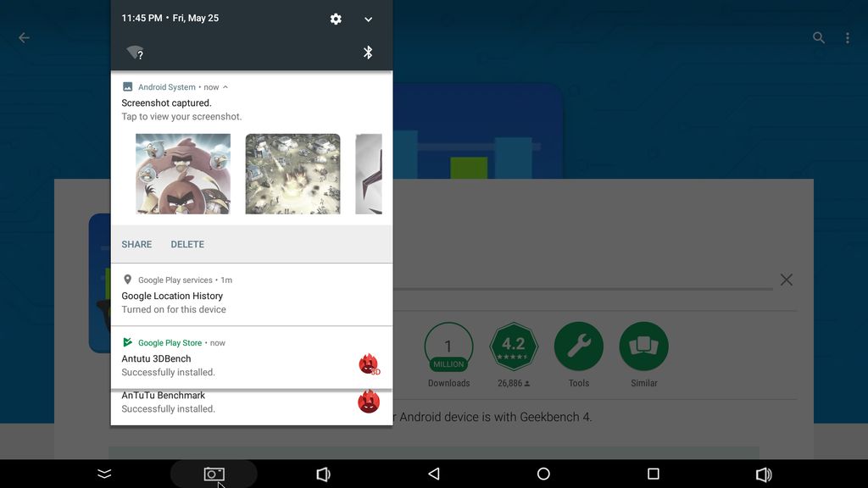
Task: Click the 11:45 PM date and time text
Action: tap(170, 19)
